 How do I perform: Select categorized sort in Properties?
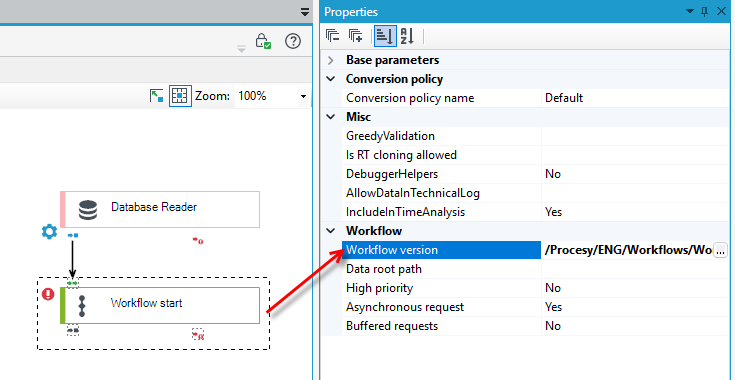tap(385, 36)
